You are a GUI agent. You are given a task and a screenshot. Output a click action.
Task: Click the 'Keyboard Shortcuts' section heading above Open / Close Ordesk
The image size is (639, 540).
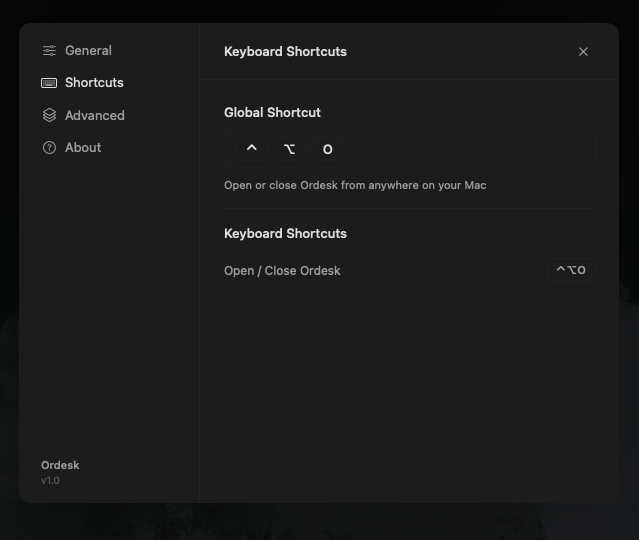click(x=285, y=234)
